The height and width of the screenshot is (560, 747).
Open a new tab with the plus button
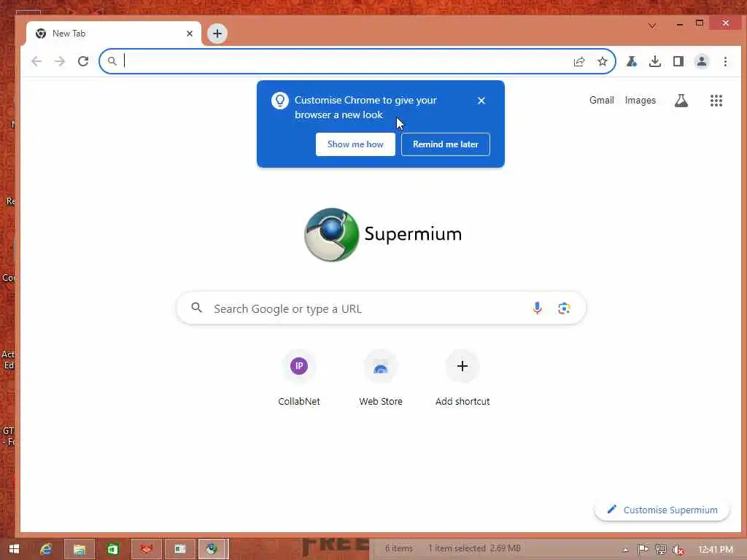tap(217, 34)
